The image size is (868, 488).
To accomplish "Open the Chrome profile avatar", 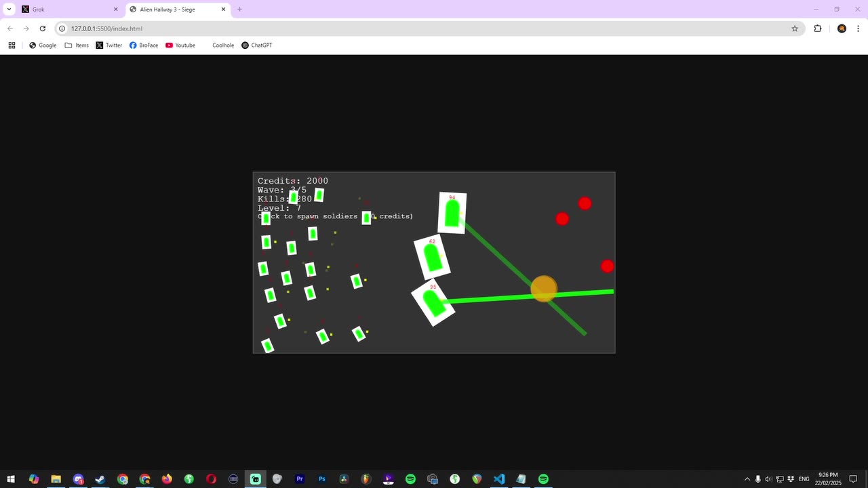I will [x=842, y=28].
